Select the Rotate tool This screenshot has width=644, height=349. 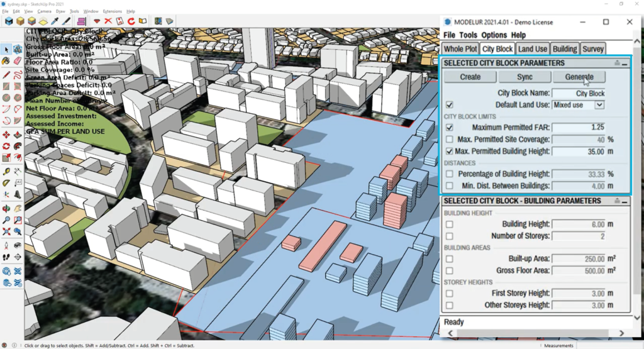tap(6, 146)
